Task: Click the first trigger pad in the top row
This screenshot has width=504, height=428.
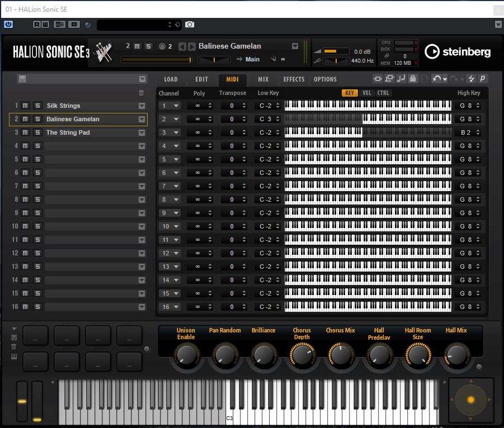Action: (x=35, y=336)
